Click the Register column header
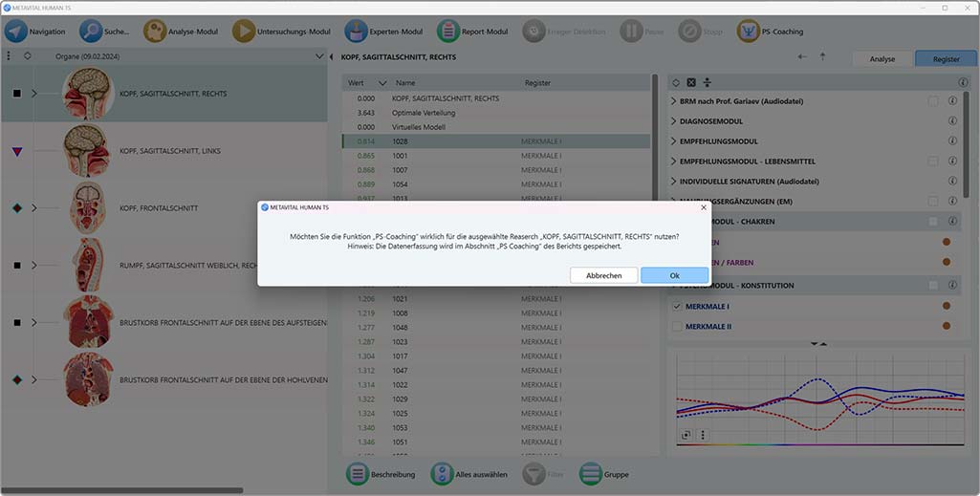The height and width of the screenshot is (496, 980). point(537,82)
